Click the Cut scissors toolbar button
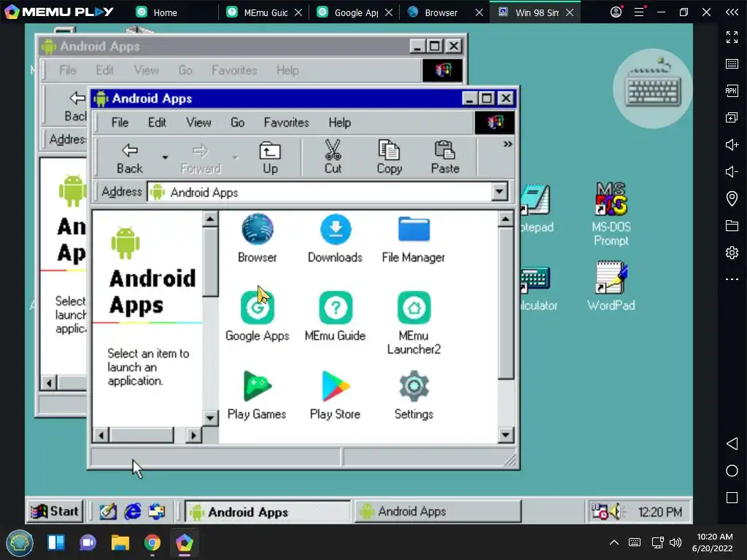The width and height of the screenshot is (747, 560). 333,158
